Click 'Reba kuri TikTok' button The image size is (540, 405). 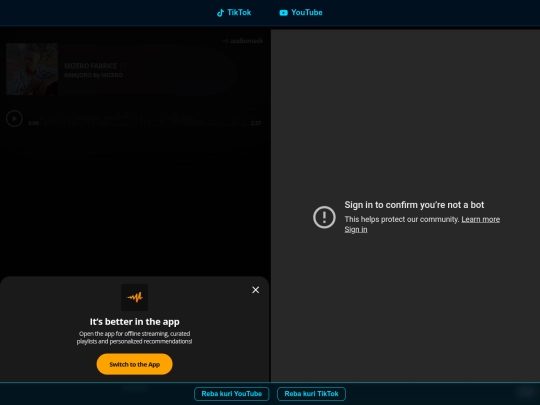click(x=311, y=394)
